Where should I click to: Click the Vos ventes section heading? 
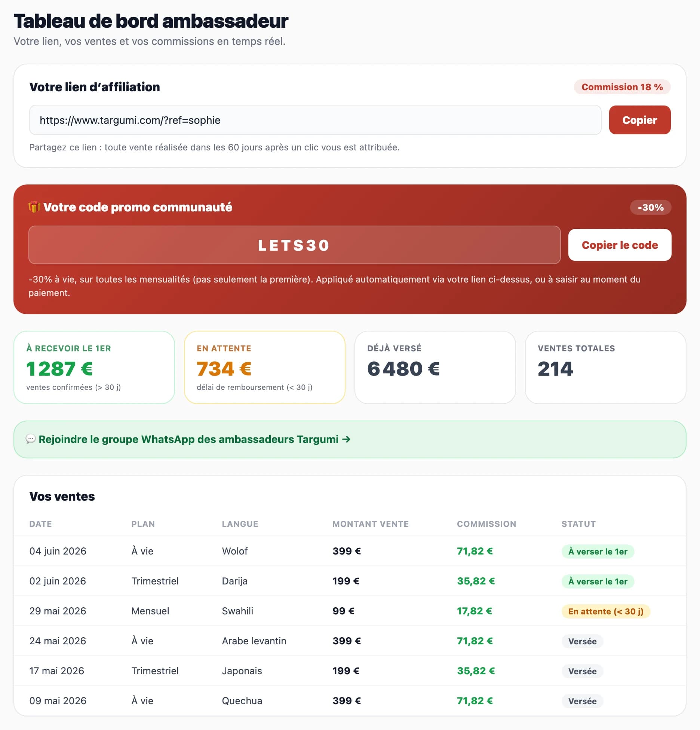62,497
